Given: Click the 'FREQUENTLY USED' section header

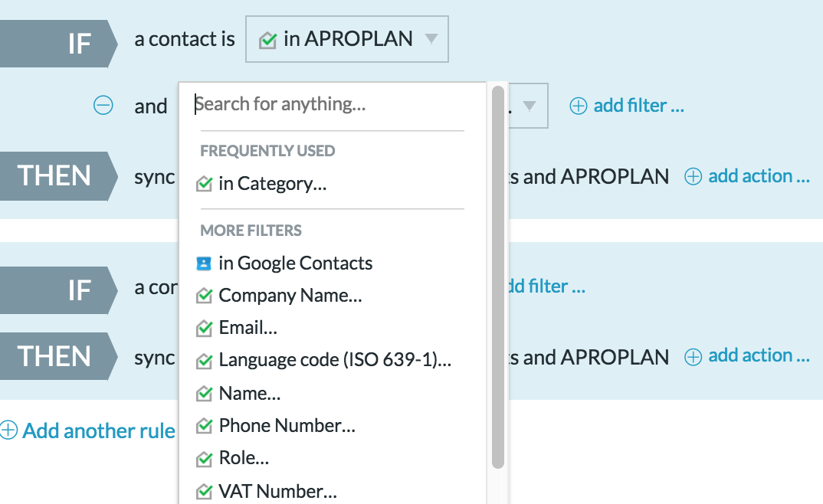Looking at the screenshot, I should click(x=267, y=151).
